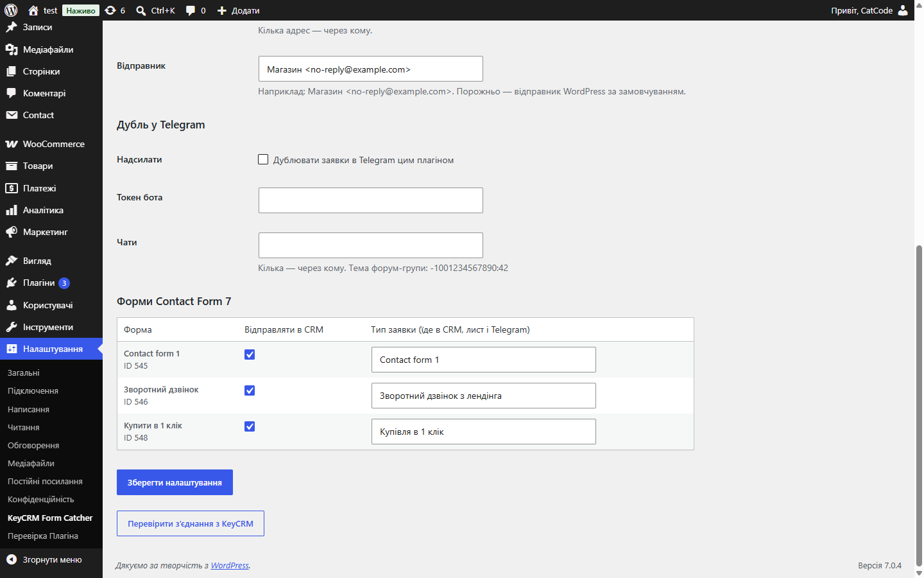Image resolution: width=924 pixels, height=578 pixels.
Task: Click the Відправляти в CRM column header
Action: 284,329
